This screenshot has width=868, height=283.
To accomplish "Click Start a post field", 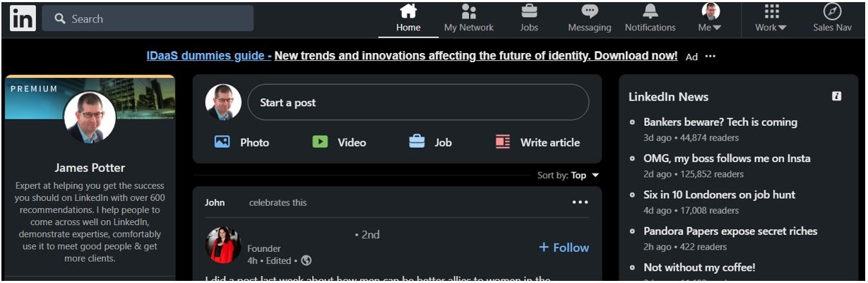I will tap(418, 103).
